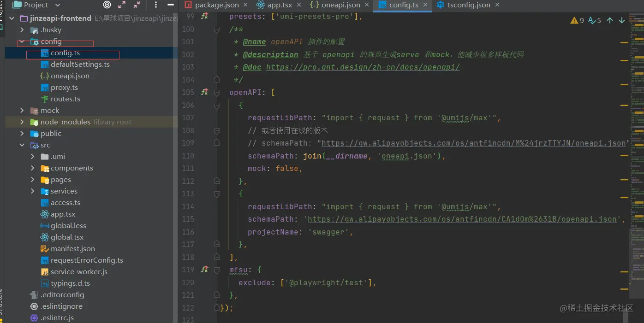Expand the public folder
This screenshot has height=323, width=644.
[22, 134]
